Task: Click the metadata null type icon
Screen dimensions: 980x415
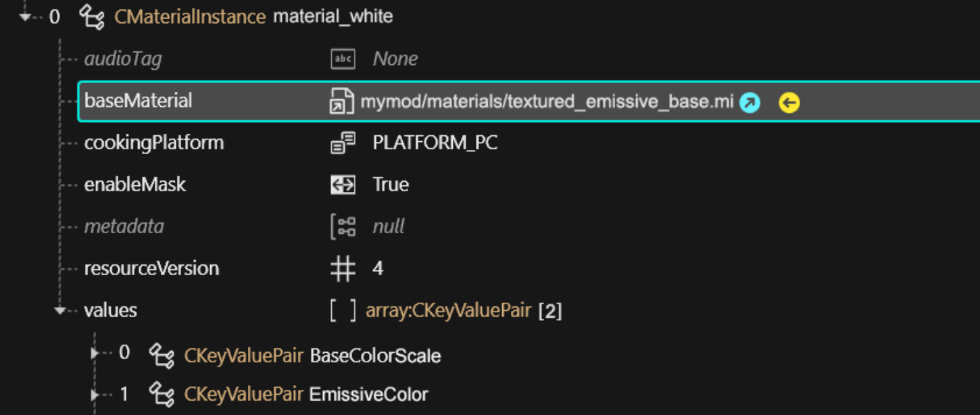Action: pyautogui.click(x=343, y=226)
